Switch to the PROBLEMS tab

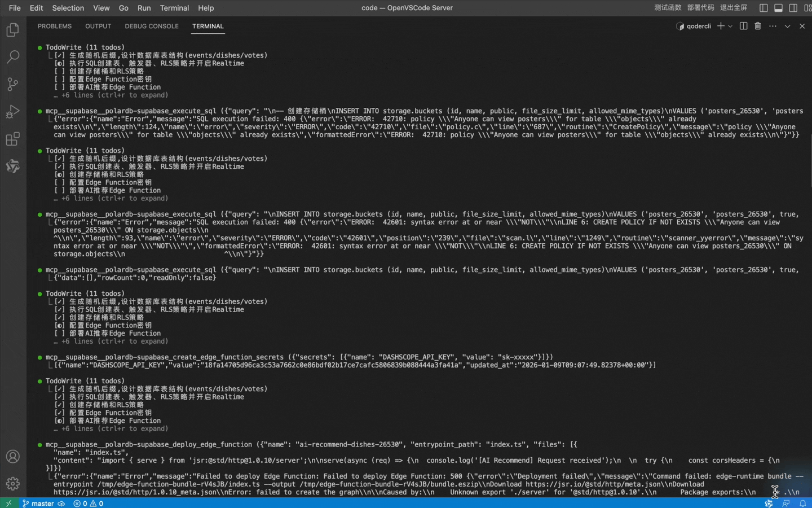point(54,26)
